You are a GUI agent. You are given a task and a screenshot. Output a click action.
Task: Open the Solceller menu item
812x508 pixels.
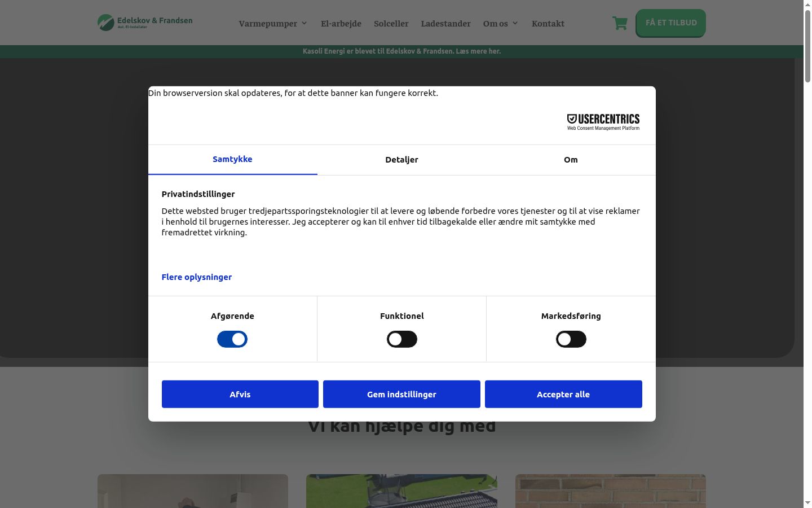[x=391, y=23]
